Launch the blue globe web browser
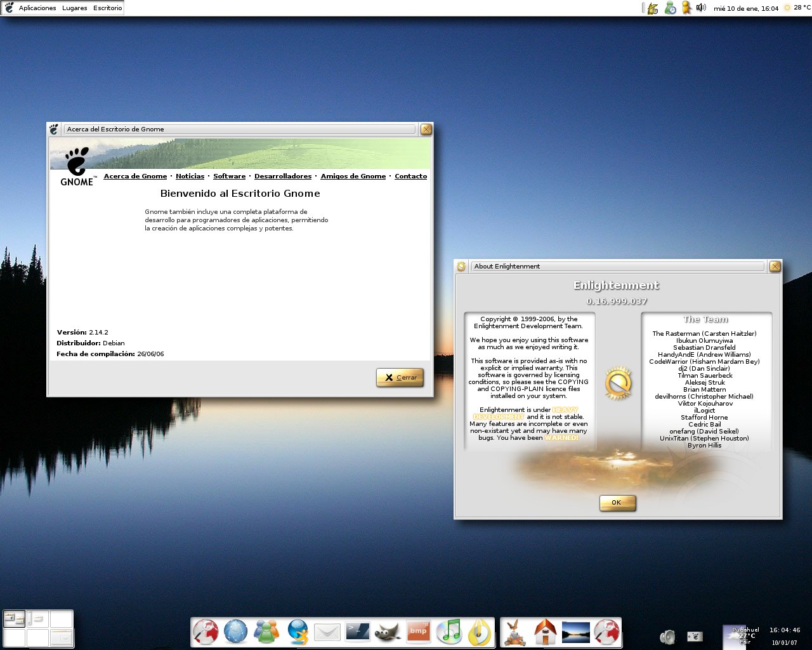Screen dimensions: 812x650 (x=235, y=632)
